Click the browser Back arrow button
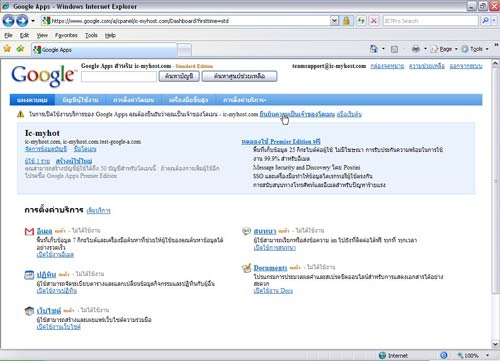This screenshot has height=361, width=500. click(x=8, y=21)
